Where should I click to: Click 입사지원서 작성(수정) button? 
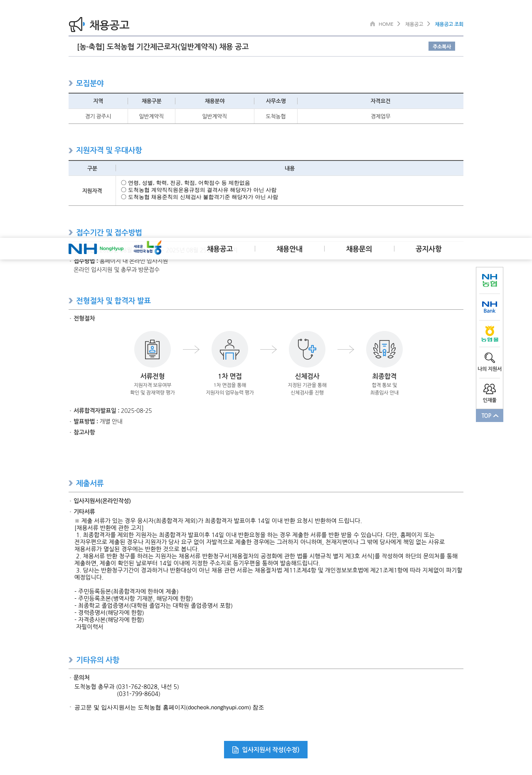(x=266, y=750)
